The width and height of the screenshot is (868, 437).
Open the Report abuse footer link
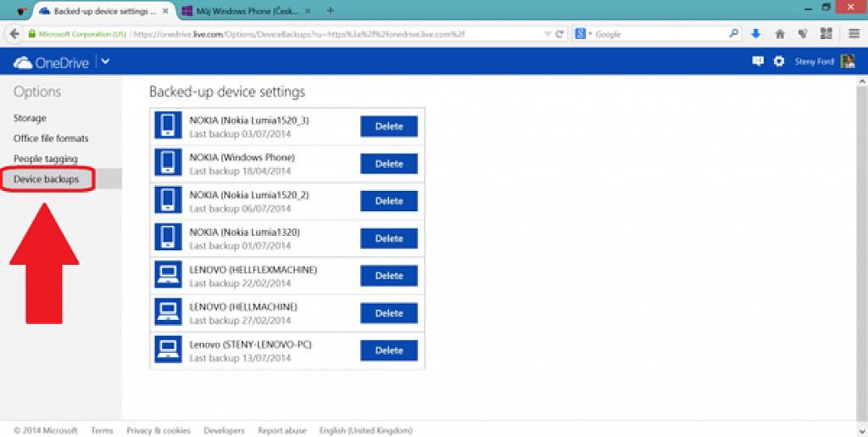281,430
